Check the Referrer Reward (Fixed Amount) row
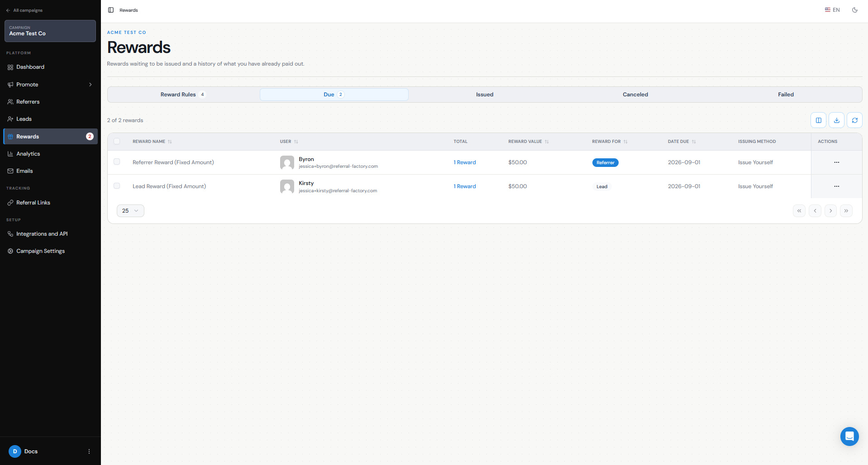This screenshot has width=868, height=465. 117,161
